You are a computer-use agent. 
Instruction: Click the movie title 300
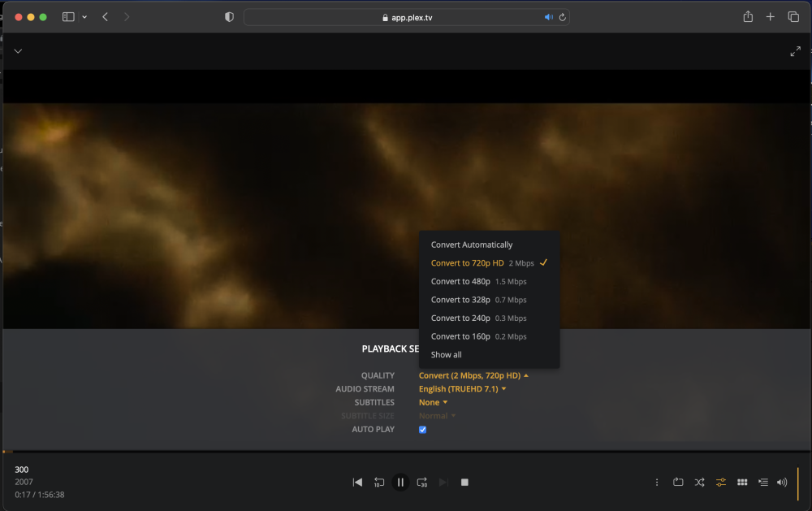click(22, 470)
